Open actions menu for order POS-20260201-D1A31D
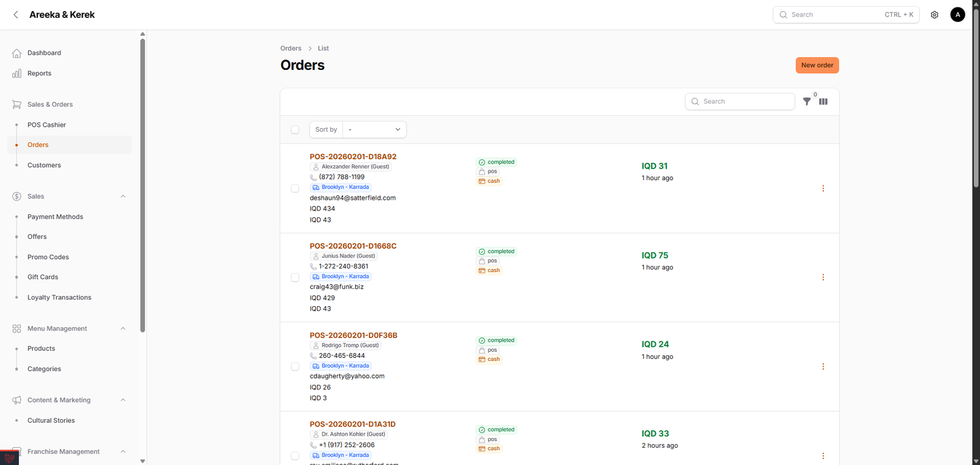Viewport: 980px width, 465px height. pos(823,456)
